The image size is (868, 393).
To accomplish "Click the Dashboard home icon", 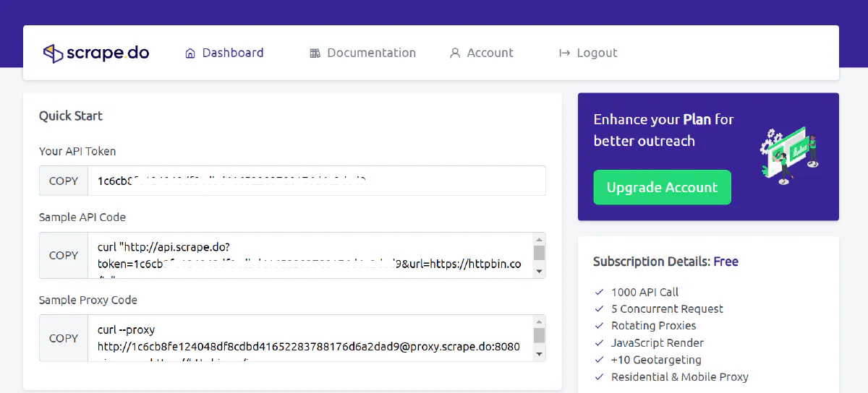I will pyautogui.click(x=190, y=53).
